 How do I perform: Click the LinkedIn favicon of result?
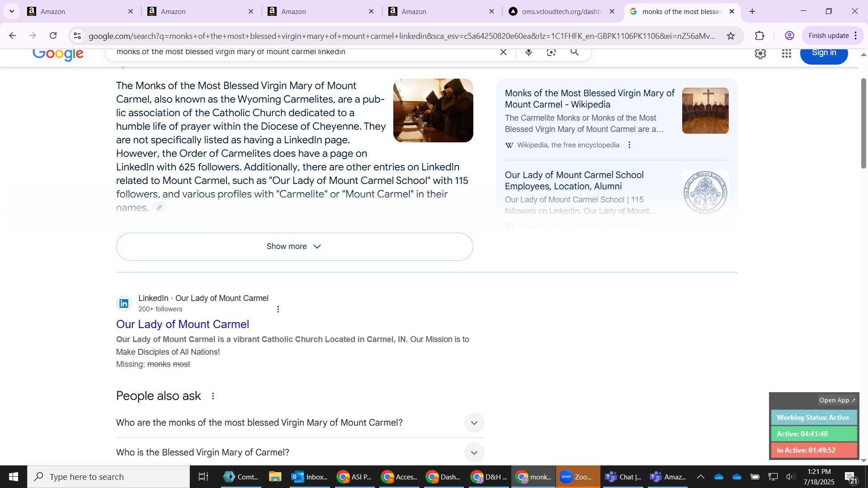124,304
